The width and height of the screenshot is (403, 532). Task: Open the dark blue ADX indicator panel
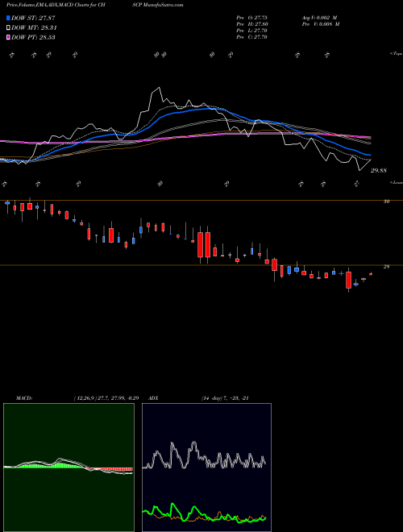coord(206,468)
